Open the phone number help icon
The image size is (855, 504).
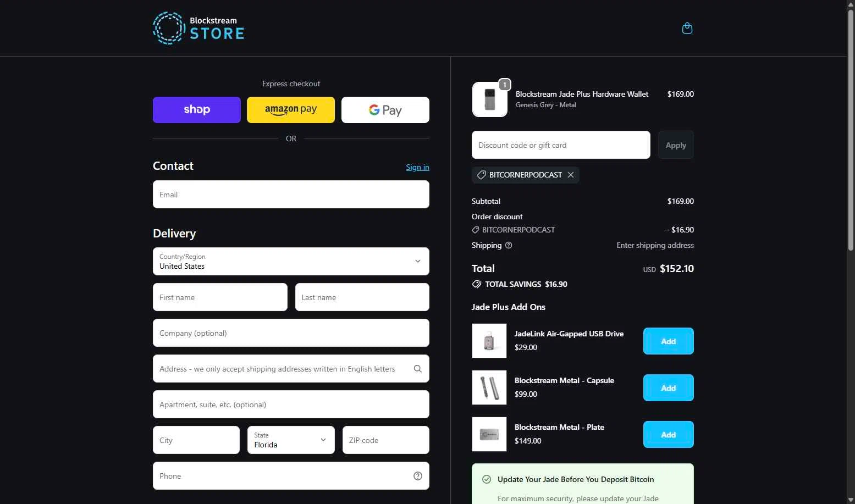418,476
